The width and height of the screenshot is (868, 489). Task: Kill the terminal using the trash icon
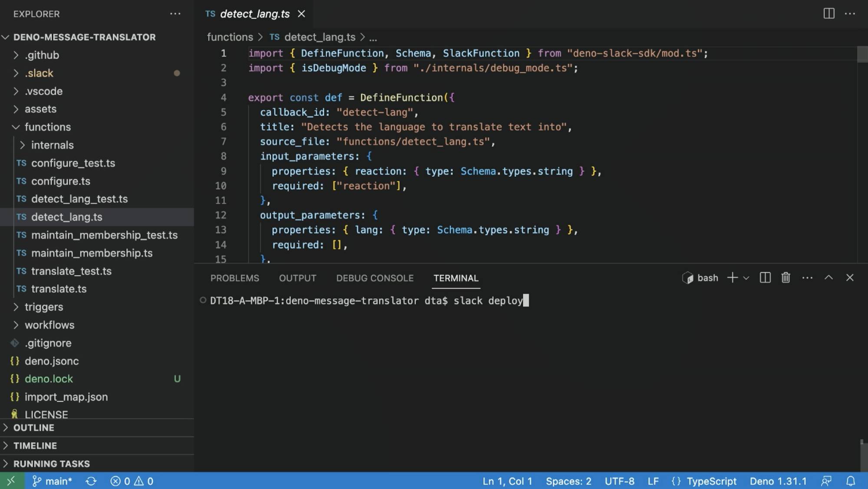[x=785, y=278]
